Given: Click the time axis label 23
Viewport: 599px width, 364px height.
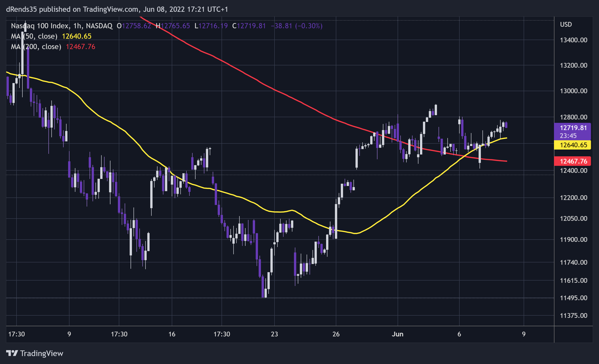Looking at the screenshot, I should tap(274, 334).
